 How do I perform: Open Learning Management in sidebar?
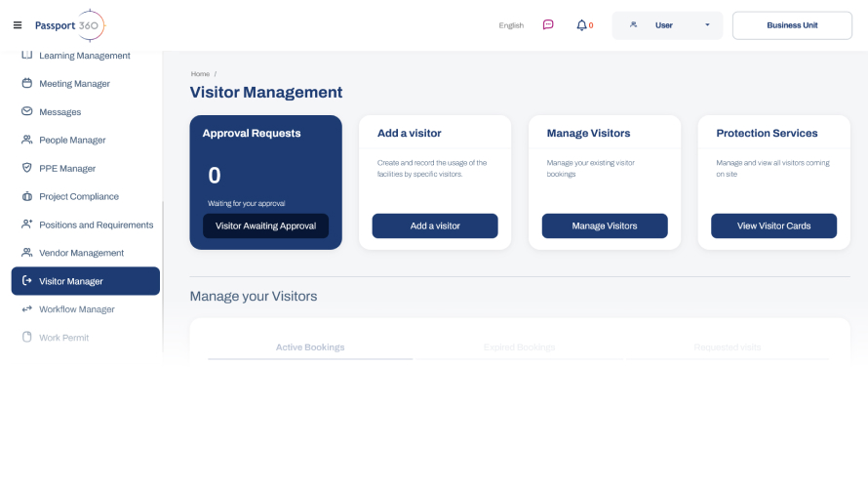pos(85,56)
